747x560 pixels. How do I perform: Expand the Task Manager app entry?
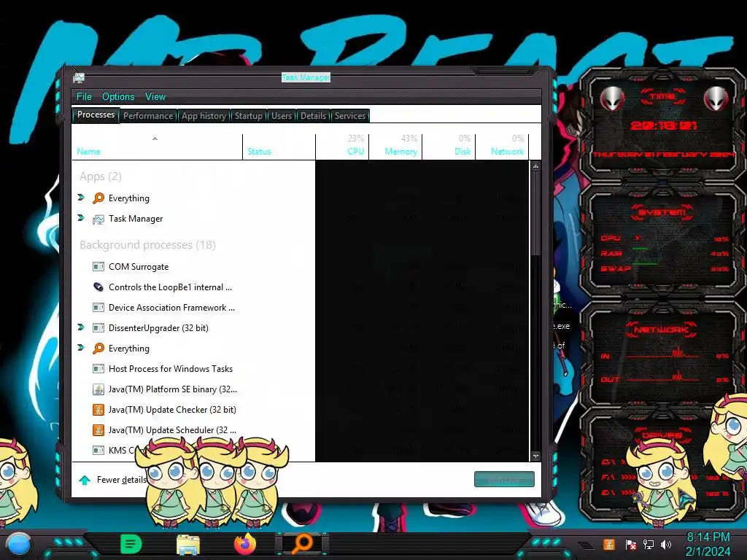(81, 217)
